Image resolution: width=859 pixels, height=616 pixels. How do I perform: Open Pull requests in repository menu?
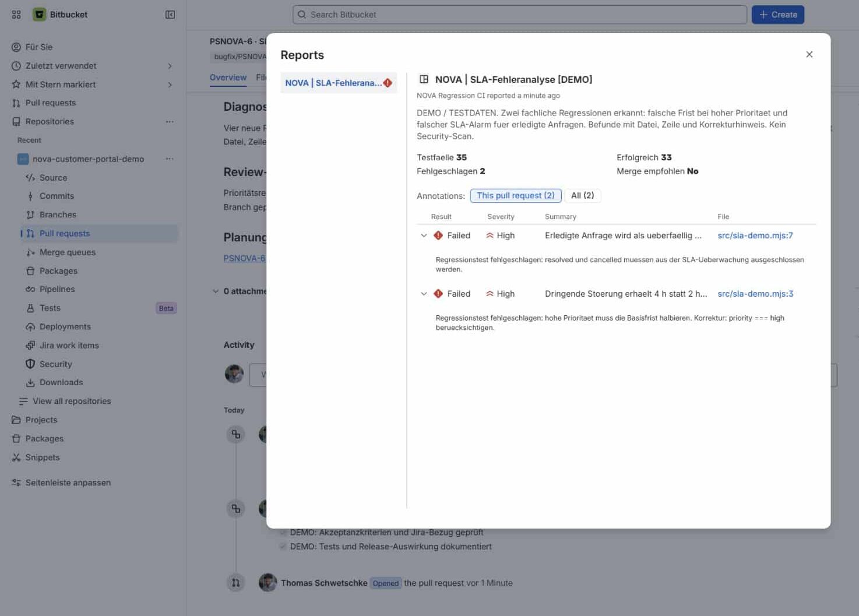coord(99,234)
